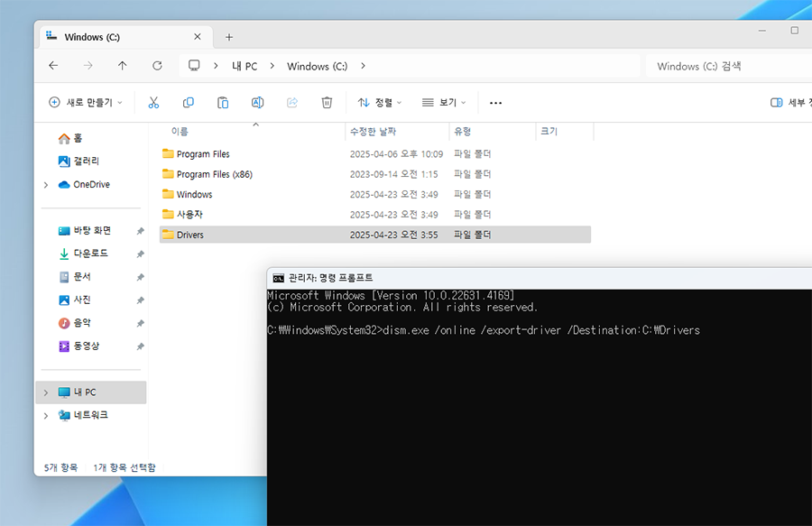Select 내 PC in the navigation pane
Screen dimensions: 812x526
[x=91, y=392]
